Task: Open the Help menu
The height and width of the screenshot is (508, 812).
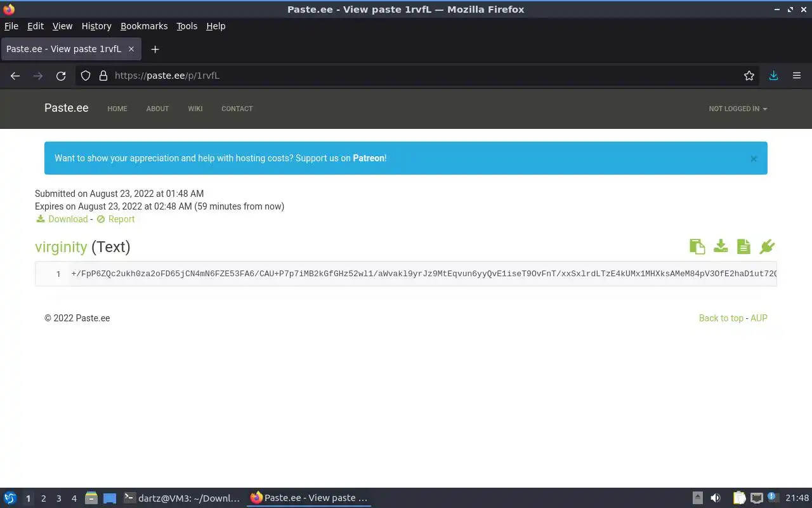Action: 216,26
